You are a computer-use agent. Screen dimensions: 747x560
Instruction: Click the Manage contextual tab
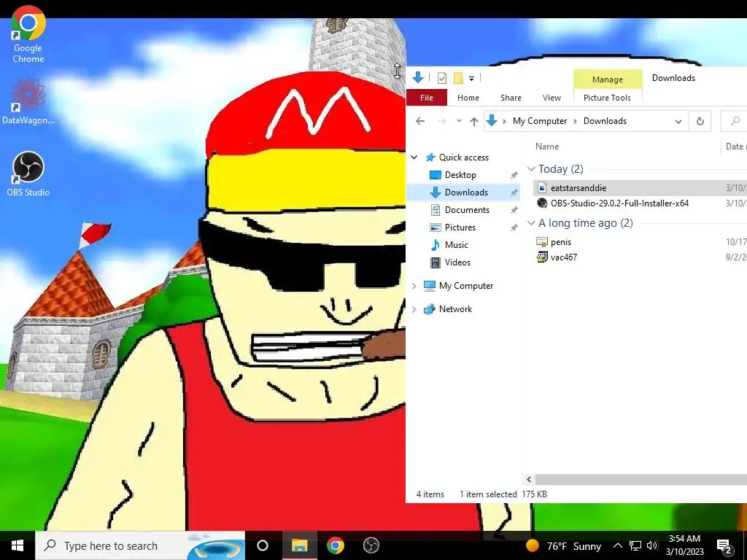[x=608, y=79]
